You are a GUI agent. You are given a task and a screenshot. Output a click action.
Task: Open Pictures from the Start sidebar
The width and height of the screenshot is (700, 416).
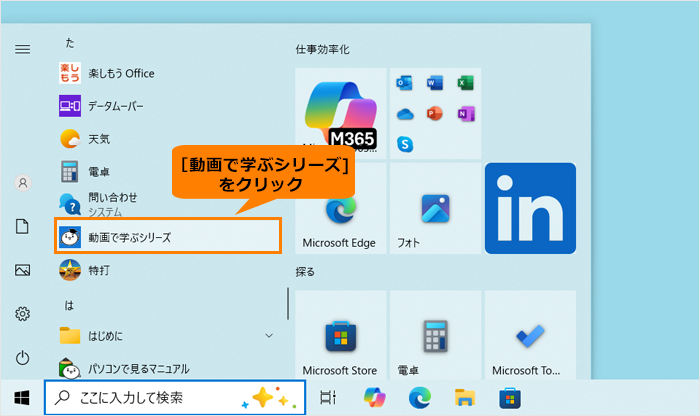(x=22, y=270)
